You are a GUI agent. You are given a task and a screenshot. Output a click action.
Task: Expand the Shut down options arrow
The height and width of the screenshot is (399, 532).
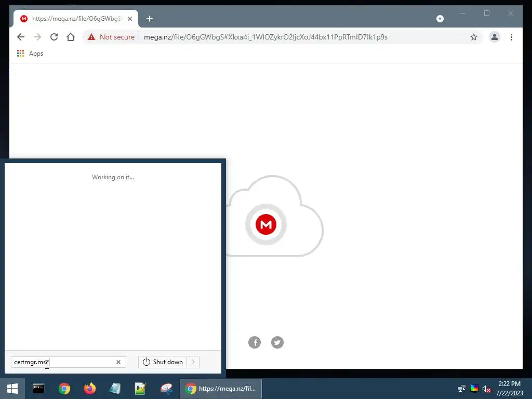tap(193, 362)
